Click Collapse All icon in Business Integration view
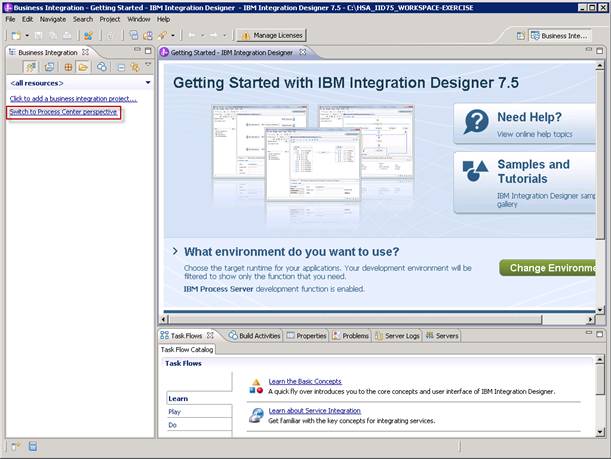 click(x=120, y=67)
